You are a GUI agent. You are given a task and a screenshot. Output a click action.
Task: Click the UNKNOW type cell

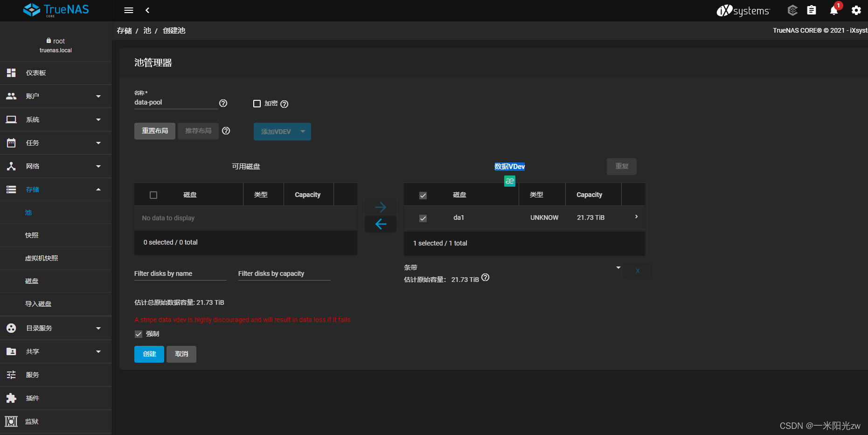pyautogui.click(x=544, y=217)
